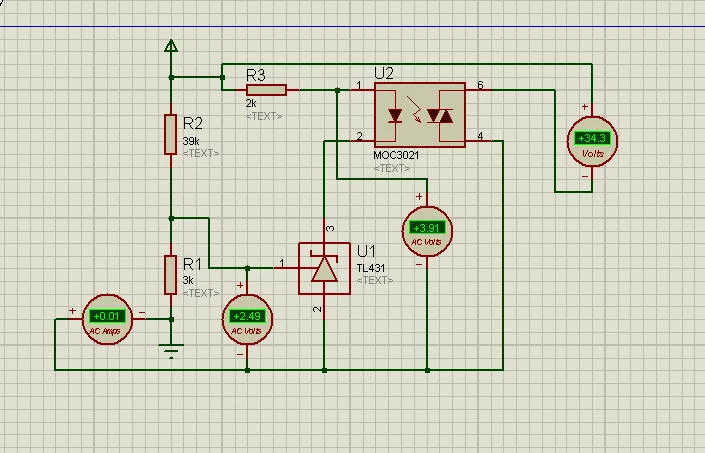Click the 39k value label
The height and width of the screenshot is (453, 705).
point(190,142)
